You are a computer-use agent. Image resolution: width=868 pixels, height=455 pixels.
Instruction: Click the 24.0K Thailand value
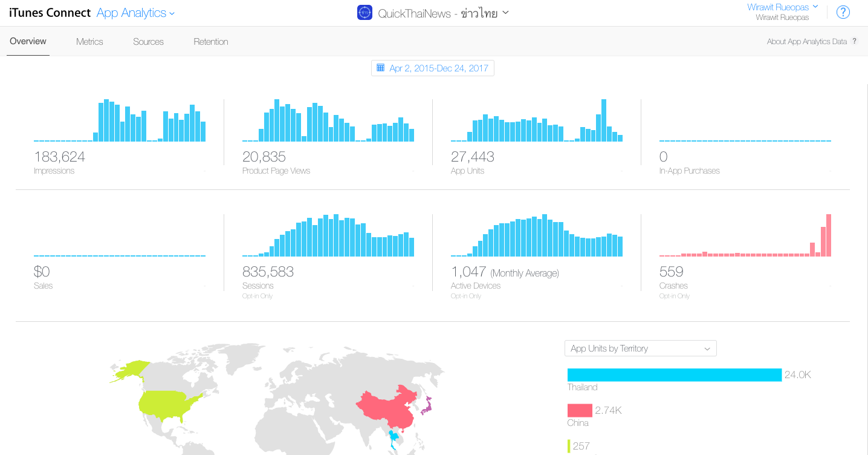798,375
